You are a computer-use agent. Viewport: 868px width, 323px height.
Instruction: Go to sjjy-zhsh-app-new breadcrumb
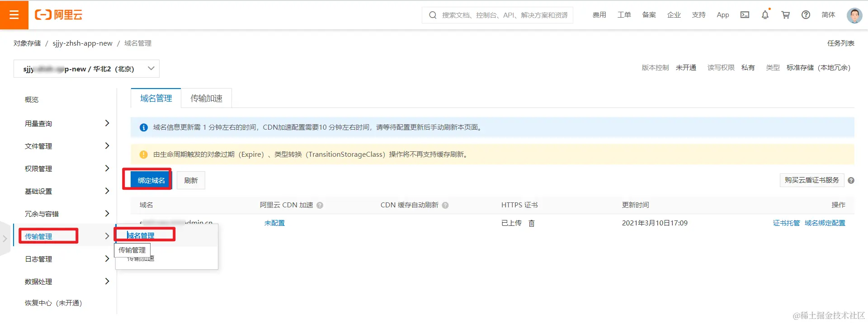[x=82, y=43]
